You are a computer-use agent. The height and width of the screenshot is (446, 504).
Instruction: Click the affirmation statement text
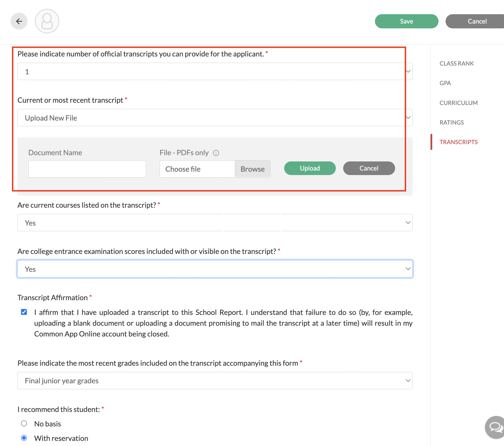tap(223, 323)
